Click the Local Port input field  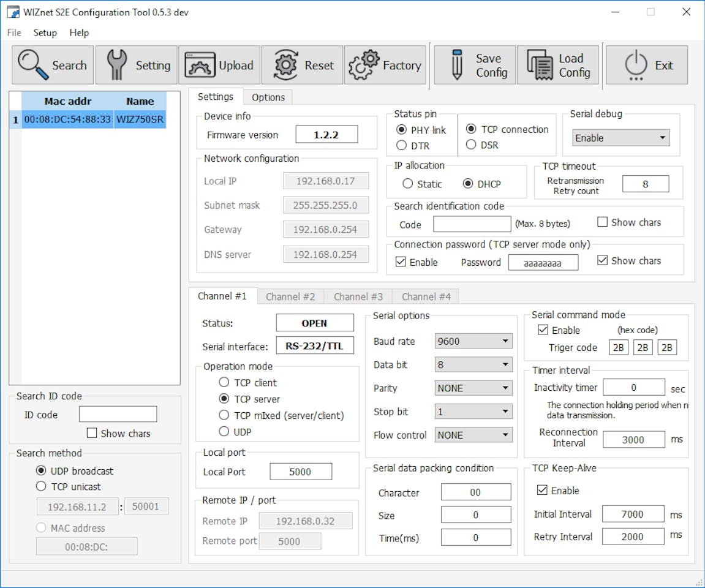click(x=301, y=472)
